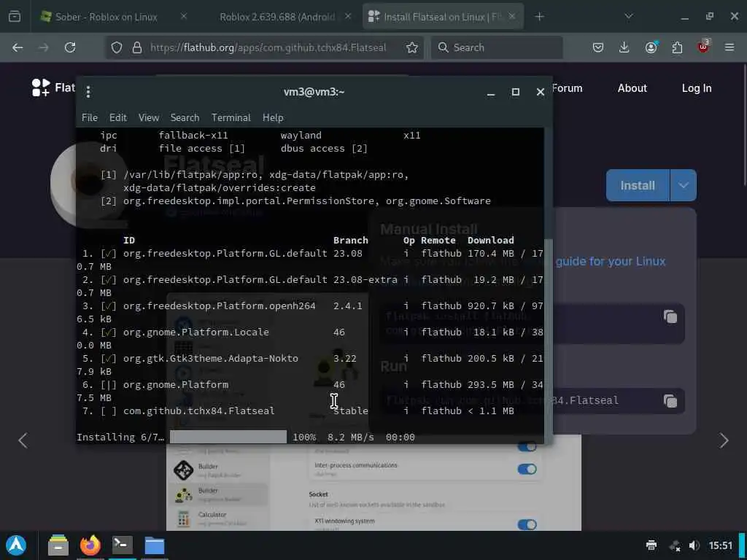Click the Log In link

(x=697, y=88)
